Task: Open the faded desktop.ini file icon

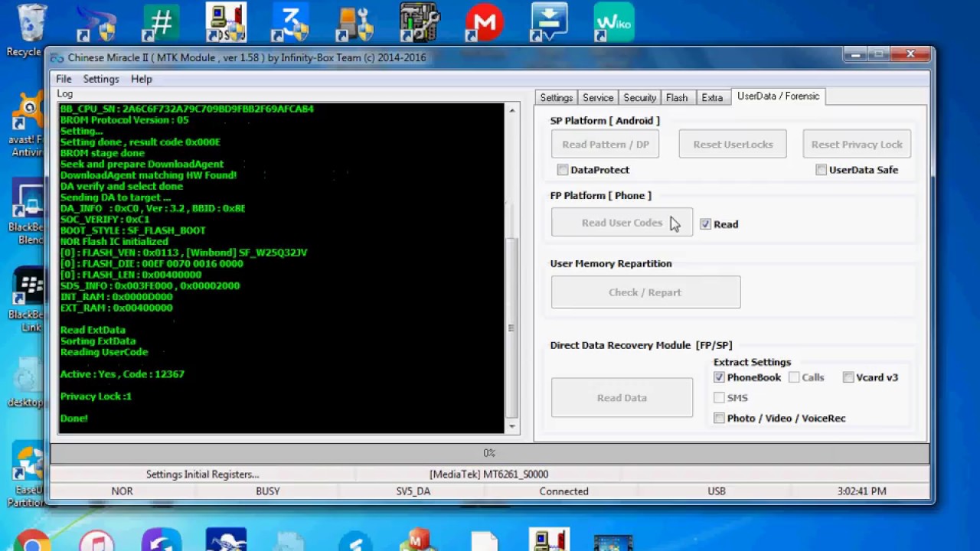Action: tap(28, 381)
